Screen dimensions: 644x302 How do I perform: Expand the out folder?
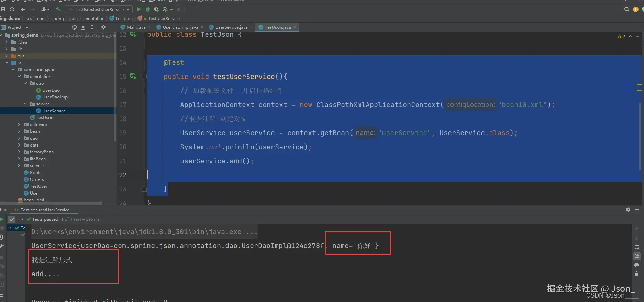click(7, 56)
